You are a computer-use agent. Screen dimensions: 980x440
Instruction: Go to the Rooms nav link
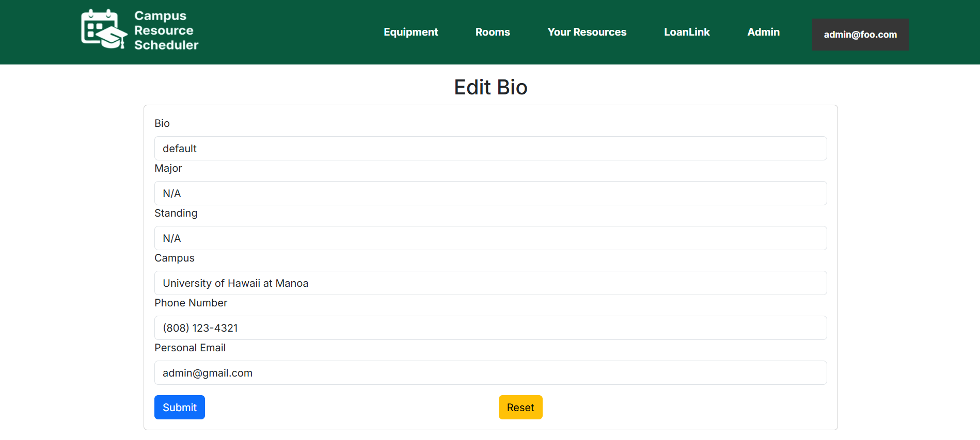click(x=492, y=32)
